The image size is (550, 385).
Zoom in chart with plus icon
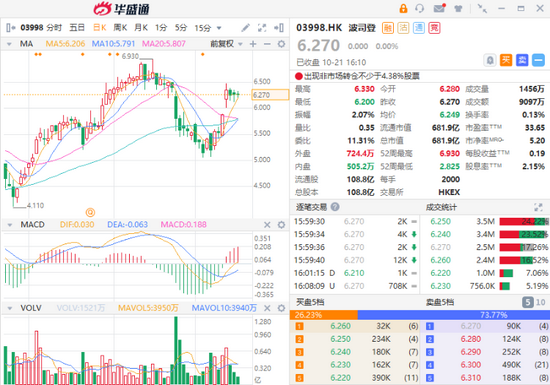click(x=253, y=44)
